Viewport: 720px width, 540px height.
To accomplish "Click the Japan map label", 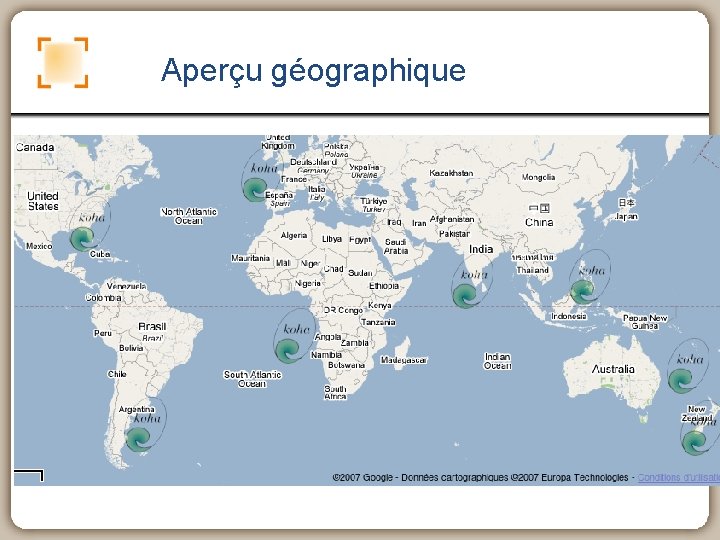I will [625, 216].
